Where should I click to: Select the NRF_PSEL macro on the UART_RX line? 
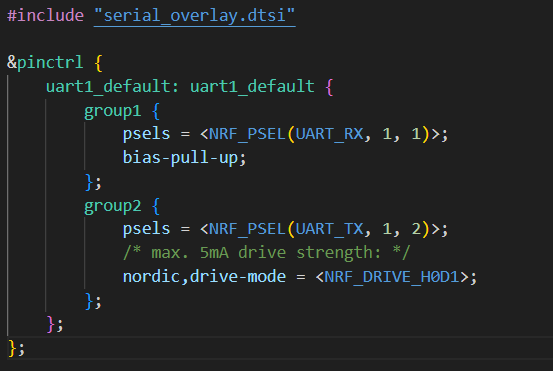[x=247, y=134]
